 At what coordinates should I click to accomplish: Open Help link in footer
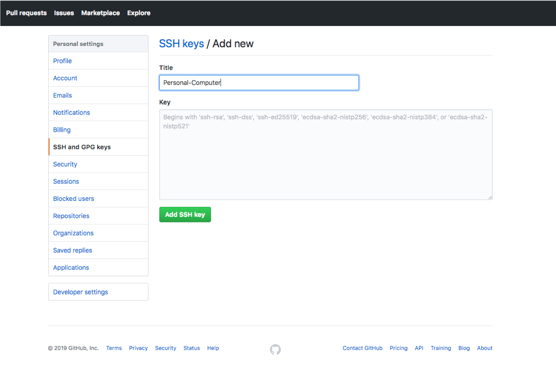point(213,348)
